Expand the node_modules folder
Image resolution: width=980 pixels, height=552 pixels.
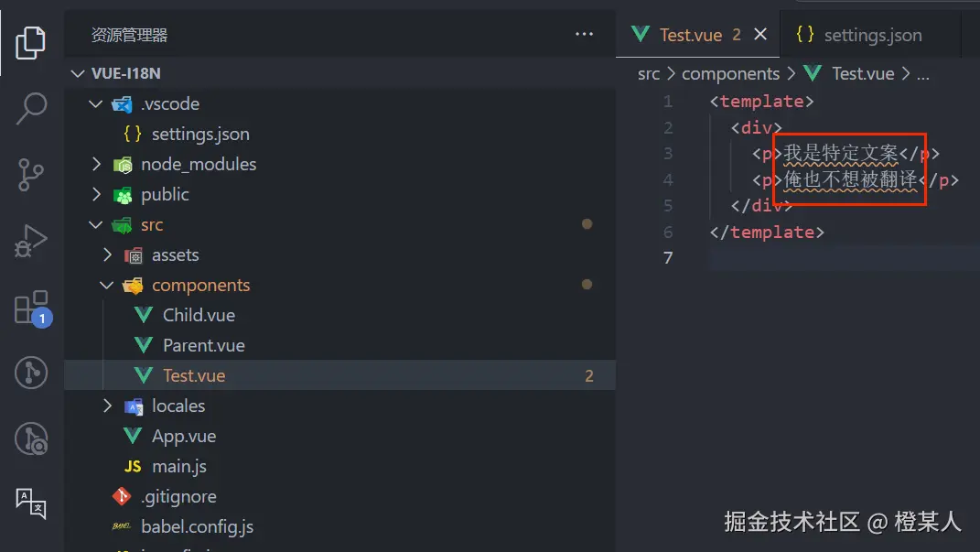coord(96,165)
